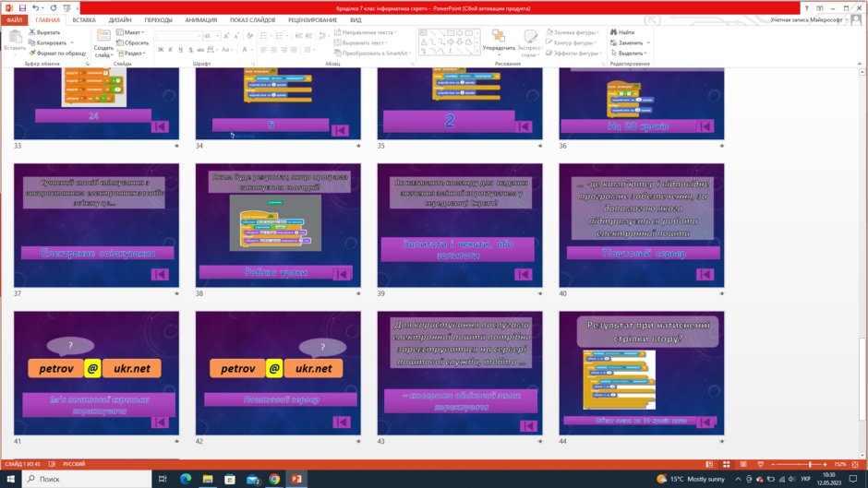Click Format Painter (Формат по образцу)
Viewport: 868px width, 488px height.
pos(57,54)
